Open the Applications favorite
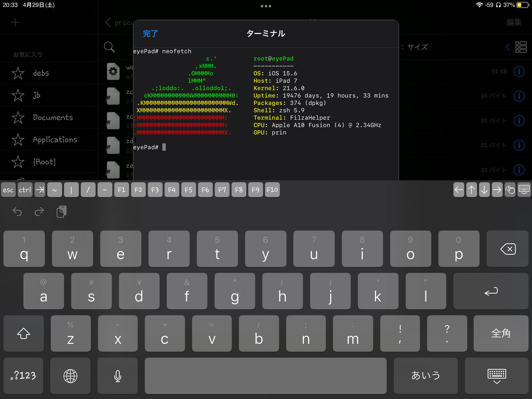 point(55,139)
